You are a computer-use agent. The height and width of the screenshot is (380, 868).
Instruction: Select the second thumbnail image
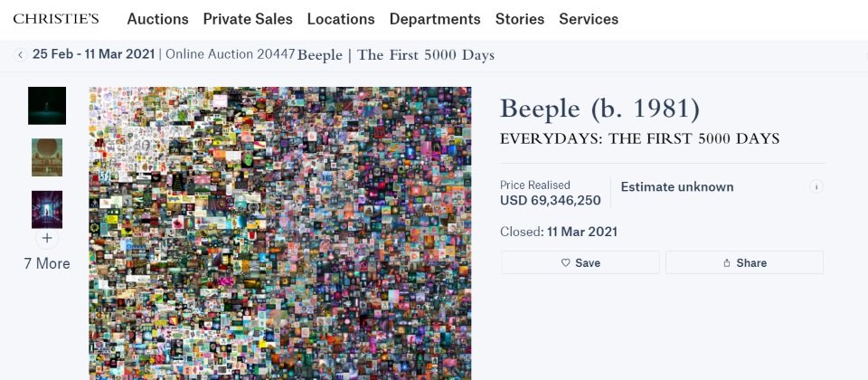pos(47,157)
